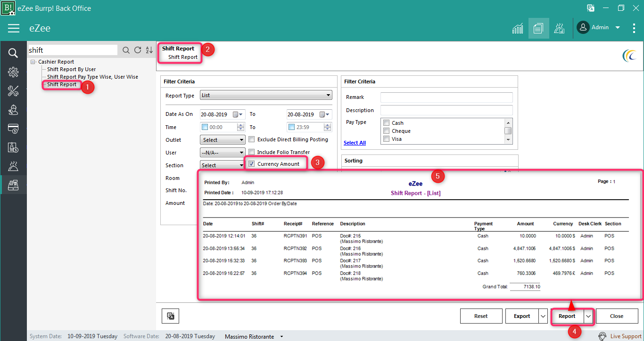Click the search field containing shift
This screenshot has height=341, width=644.
72,50
